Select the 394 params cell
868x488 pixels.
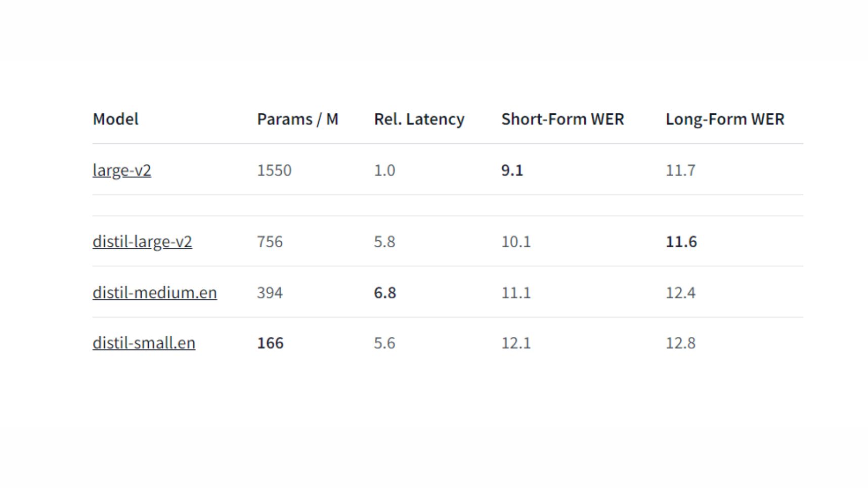(270, 293)
